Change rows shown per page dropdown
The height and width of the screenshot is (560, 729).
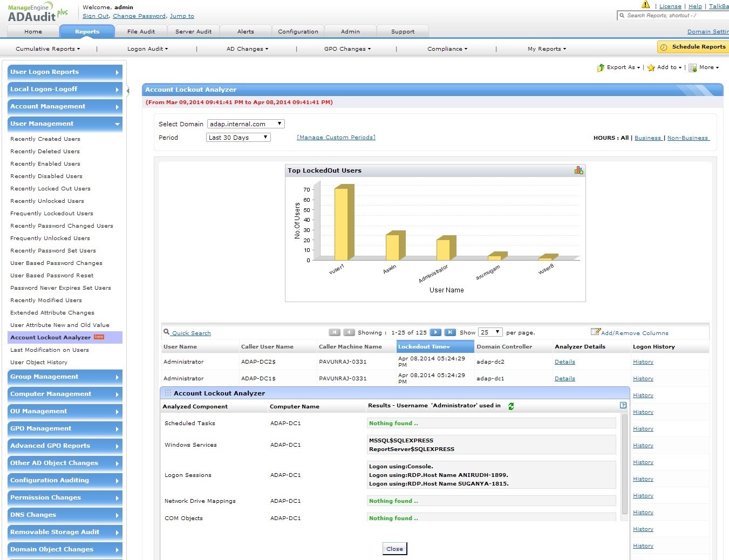click(x=490, y=332)
